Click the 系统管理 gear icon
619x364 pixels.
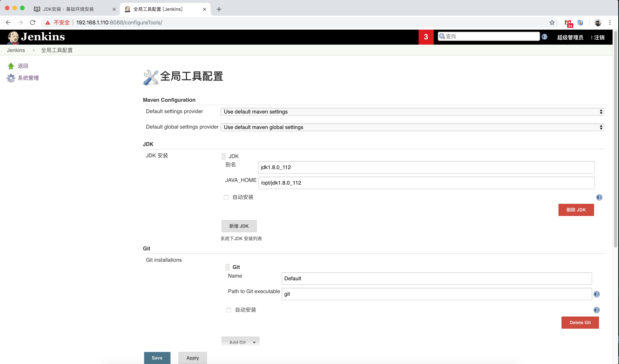tap(11, 78)
